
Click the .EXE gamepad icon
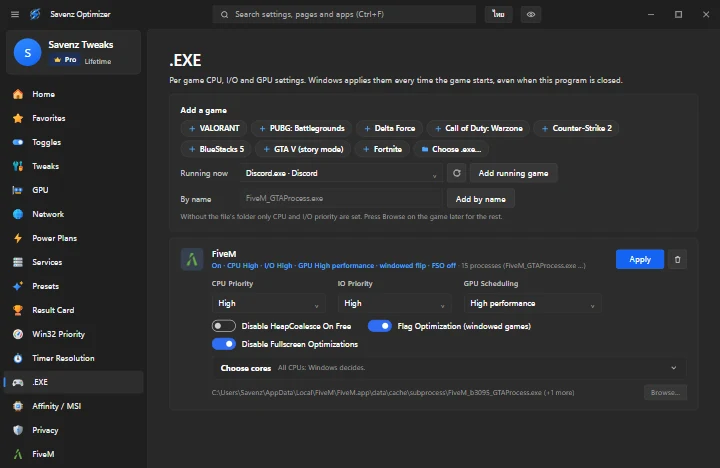[x=18, y=382]
